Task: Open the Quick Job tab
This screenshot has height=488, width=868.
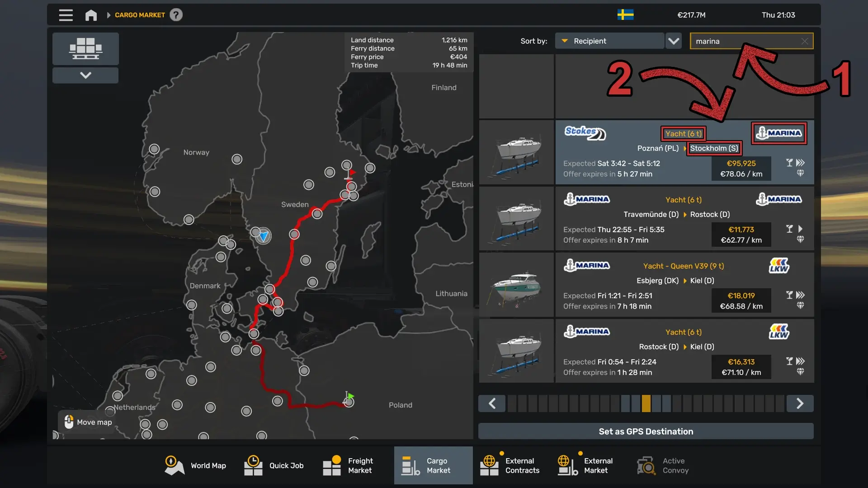Action: coord(274,465)
